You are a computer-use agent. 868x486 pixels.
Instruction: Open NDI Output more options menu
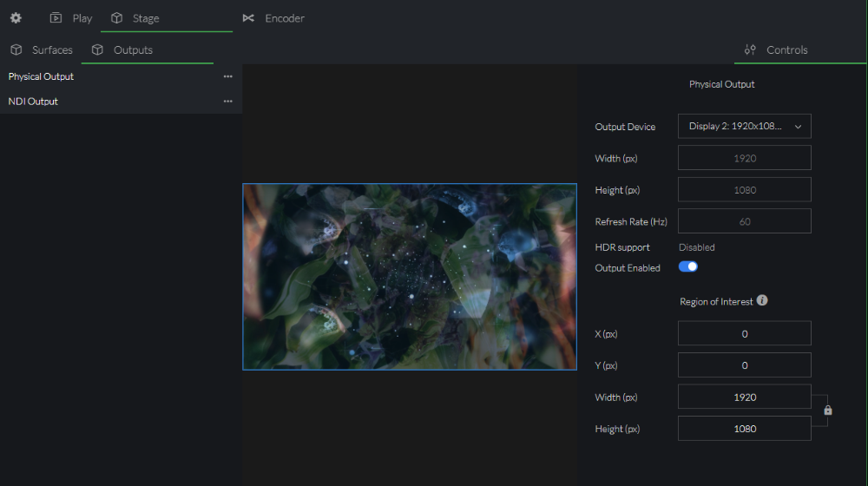[x=227, y=102]
